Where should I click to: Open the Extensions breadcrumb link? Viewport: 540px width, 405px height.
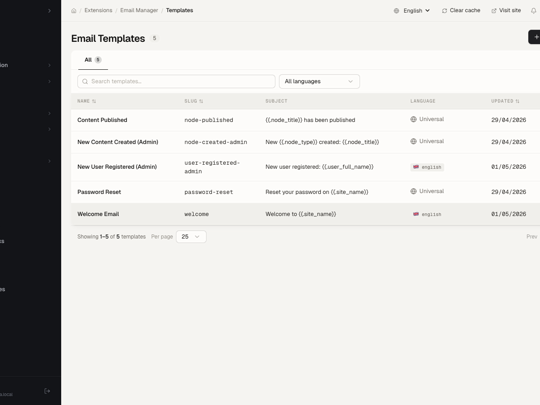[x=98, y=10]
